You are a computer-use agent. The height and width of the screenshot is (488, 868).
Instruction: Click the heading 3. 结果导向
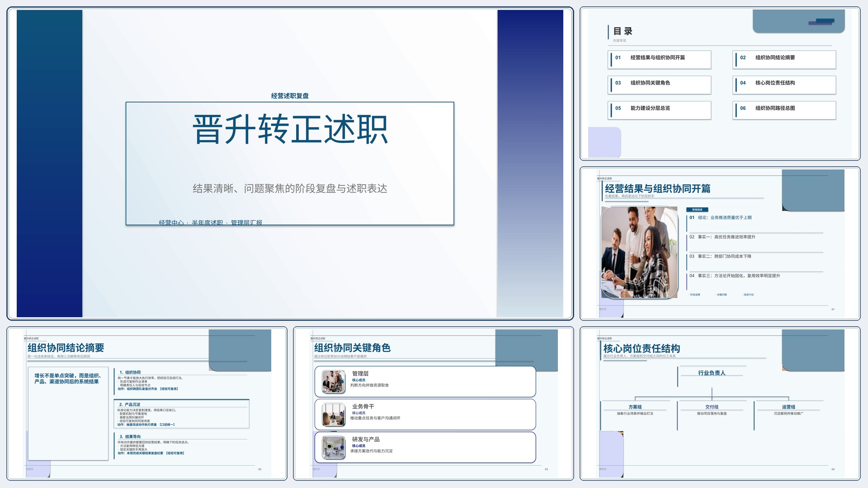pos(130,436)
